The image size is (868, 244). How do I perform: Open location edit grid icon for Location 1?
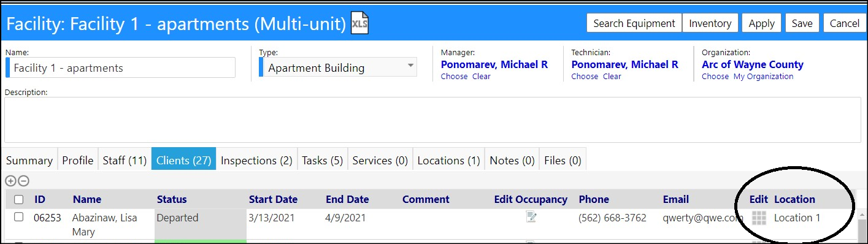coord(759,218)
